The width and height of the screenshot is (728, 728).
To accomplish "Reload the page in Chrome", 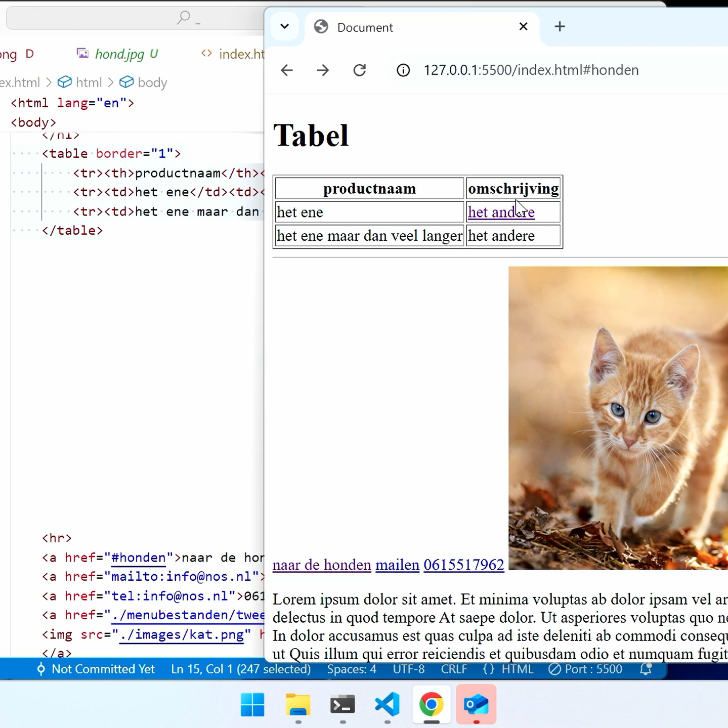I will tap(359, 70).
